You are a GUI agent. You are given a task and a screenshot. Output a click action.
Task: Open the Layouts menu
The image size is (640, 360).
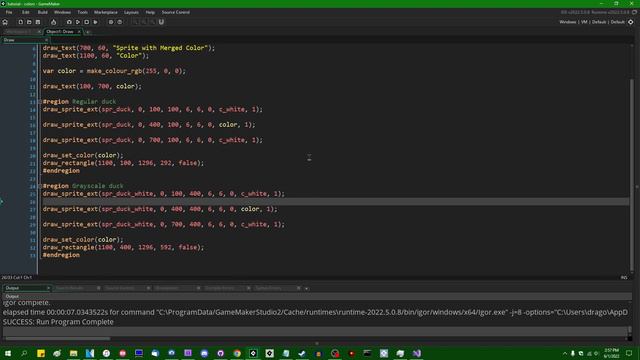coord(131,12)
